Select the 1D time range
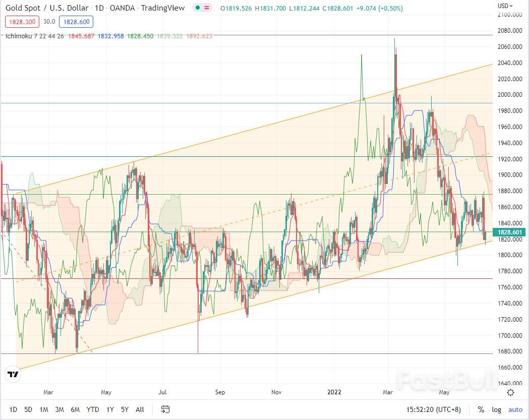 pos(13,409)
